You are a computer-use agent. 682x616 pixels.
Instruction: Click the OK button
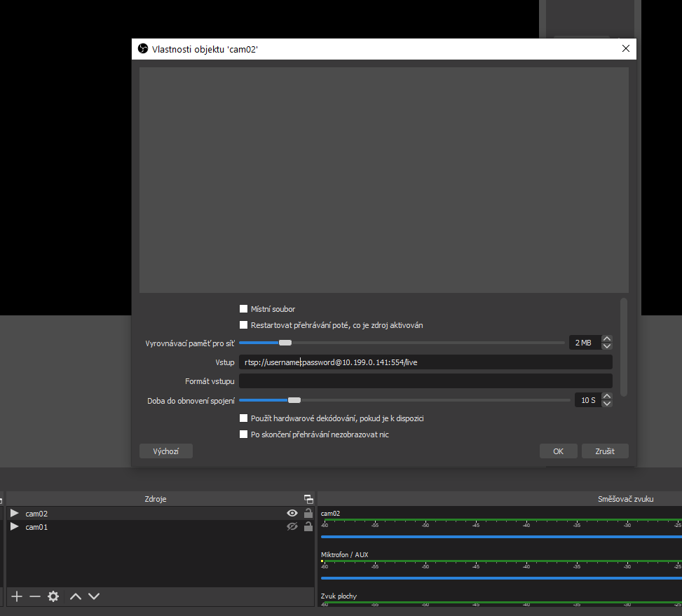[558, 451]
